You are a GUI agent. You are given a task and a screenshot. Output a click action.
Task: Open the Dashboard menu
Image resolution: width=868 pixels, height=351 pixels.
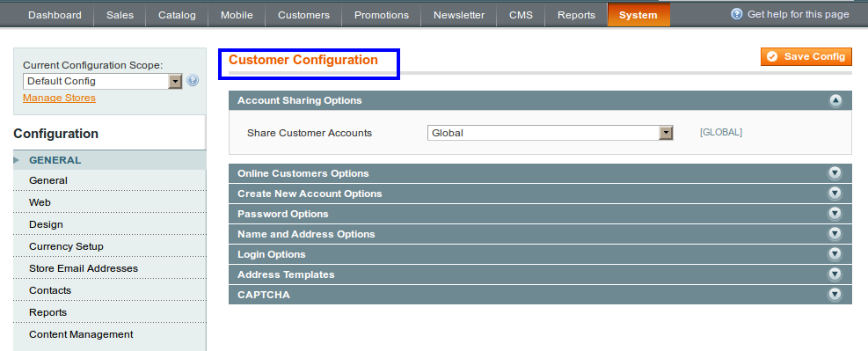pyautogui.click(x=55, y=15)
